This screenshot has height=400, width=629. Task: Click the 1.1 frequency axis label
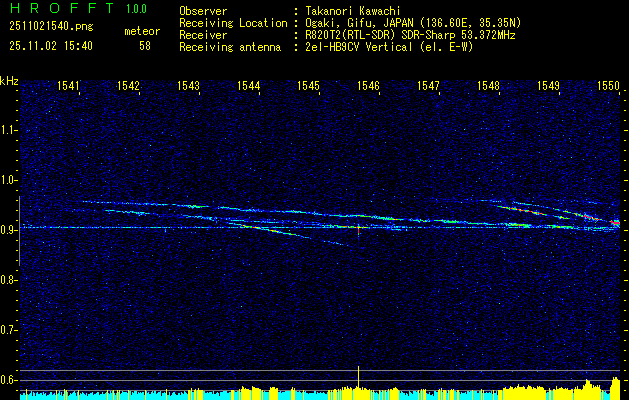pos(8,130)
